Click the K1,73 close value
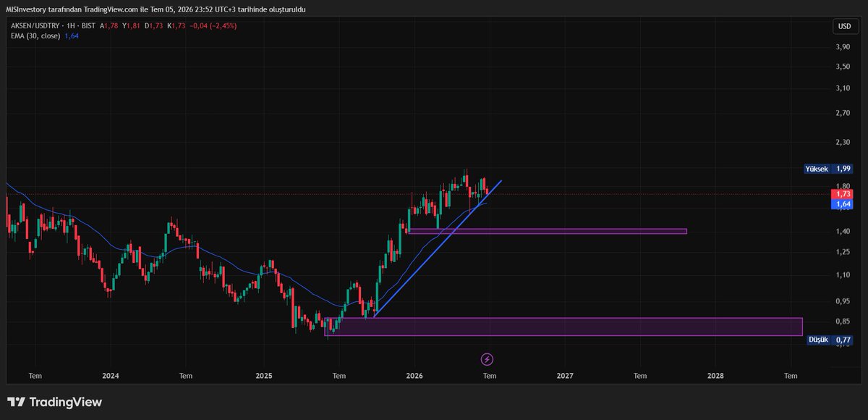The image size is (868, 420). coord(175,26)
